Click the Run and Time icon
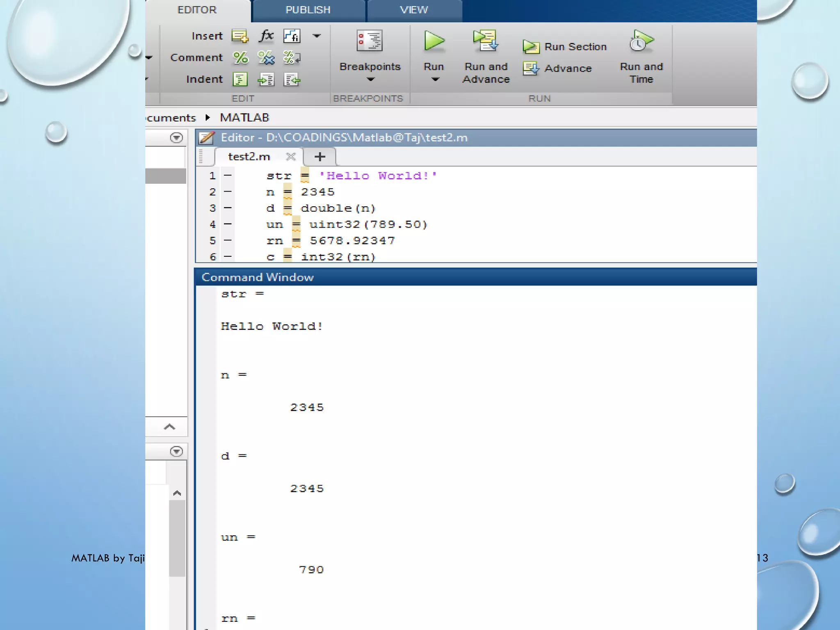Image resolution: width=840 pixels, height=630 pixels. pyautogui.click(x=641, y=41)
